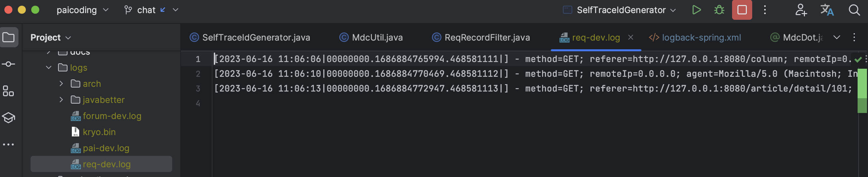Select forum-dev.log in the project tree
Viewport: 868px width, 177px height.
pos(106,116)
